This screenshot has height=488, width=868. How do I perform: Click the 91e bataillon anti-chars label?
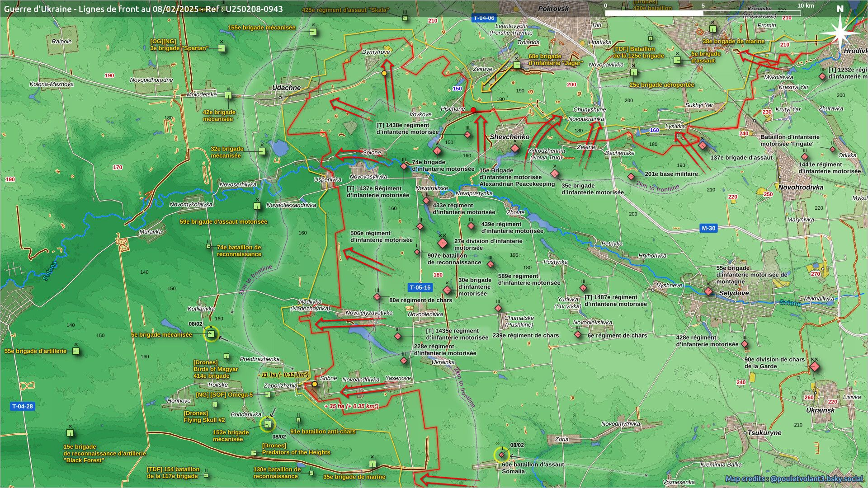pyautogui.click(x=323, y=432)
